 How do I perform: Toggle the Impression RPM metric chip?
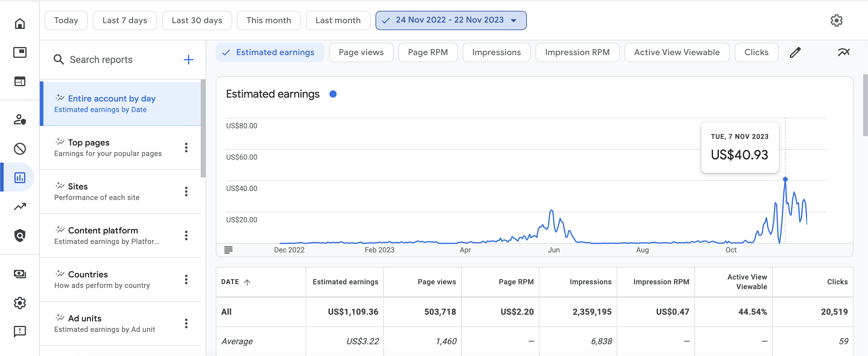(577, 52)
